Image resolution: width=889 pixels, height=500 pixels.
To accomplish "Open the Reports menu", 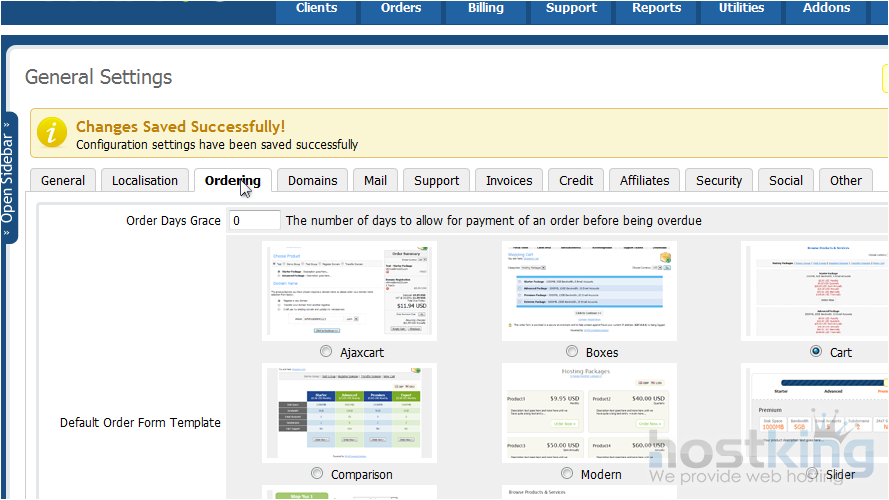I will click(x=656, y=9).
